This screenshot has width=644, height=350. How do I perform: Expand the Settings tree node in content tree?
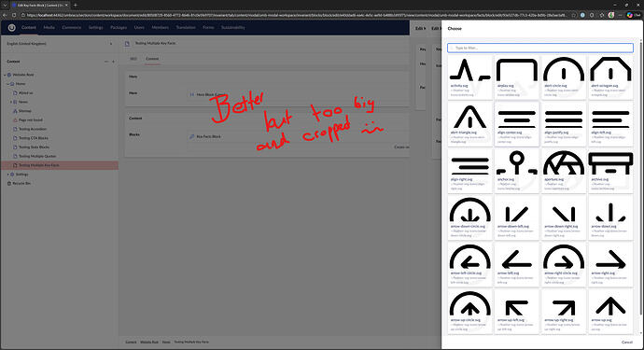[x=7, y=175]
